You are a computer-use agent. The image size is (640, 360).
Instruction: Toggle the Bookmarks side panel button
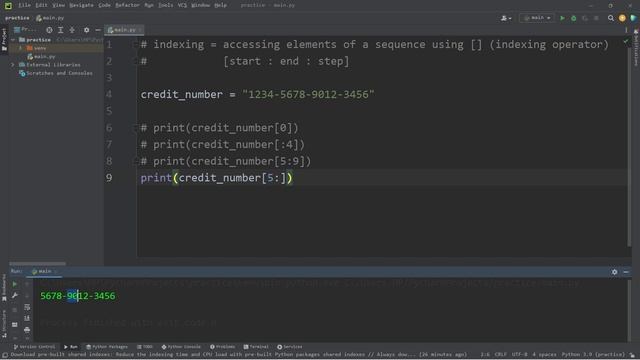click(4, 288)
